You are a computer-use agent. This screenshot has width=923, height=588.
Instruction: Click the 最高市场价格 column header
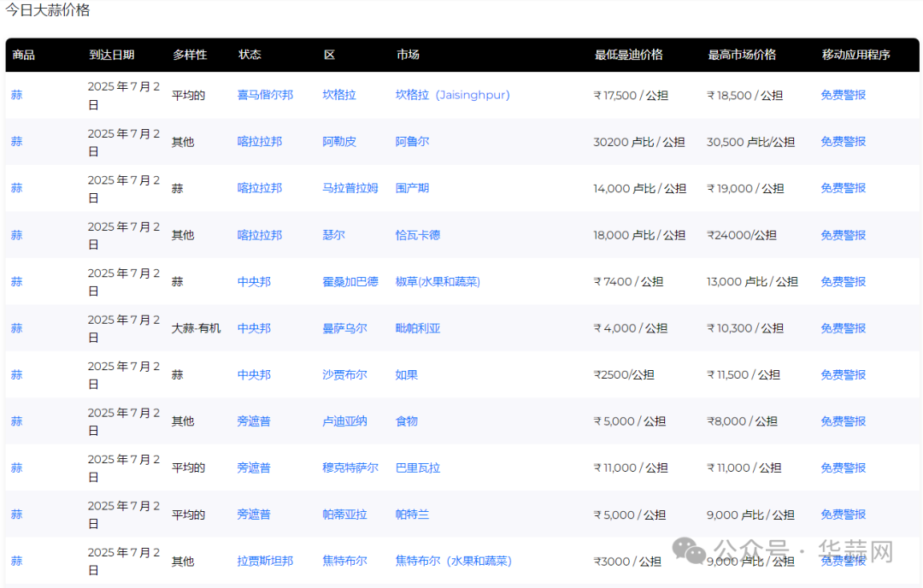coord(742,55)
